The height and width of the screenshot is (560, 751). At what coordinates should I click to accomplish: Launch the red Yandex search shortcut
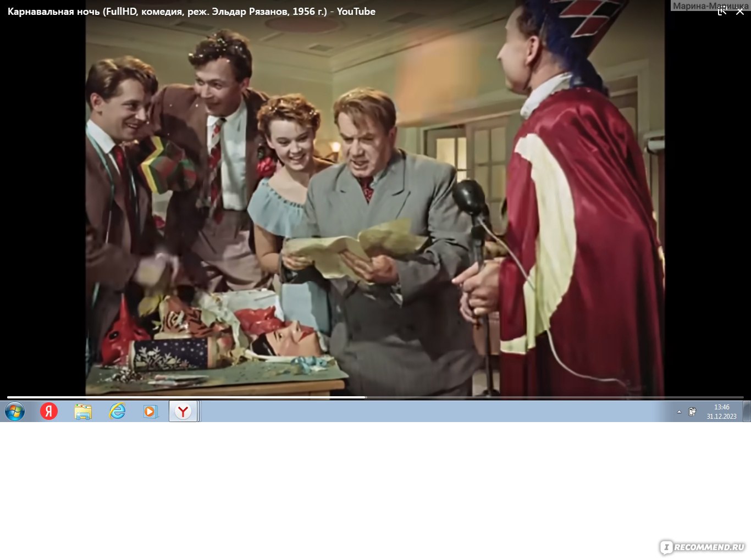point(49,411)
